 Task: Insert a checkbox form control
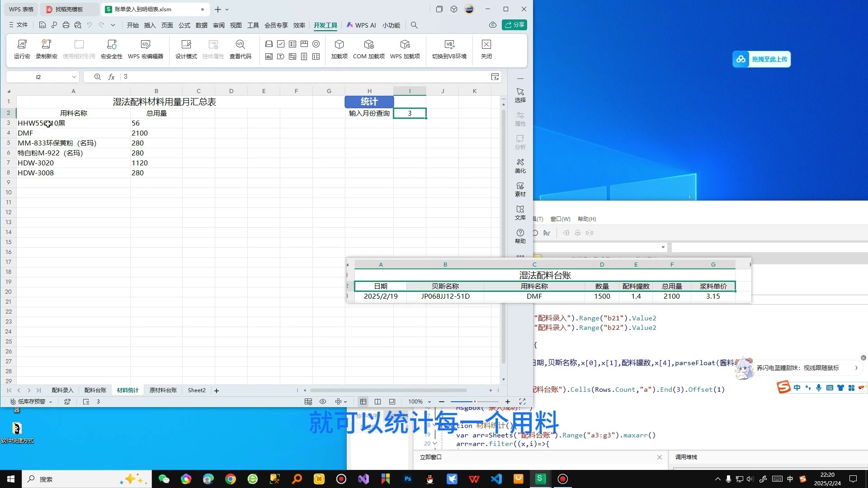pos(281,44)
